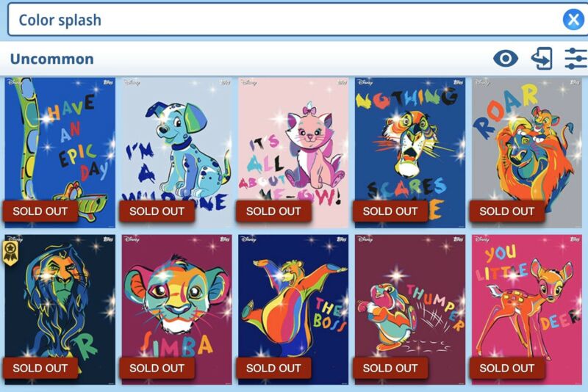The image size is (588, 392).
Task: Clear the Color splash search text
Action: click(x=573, y=20)
